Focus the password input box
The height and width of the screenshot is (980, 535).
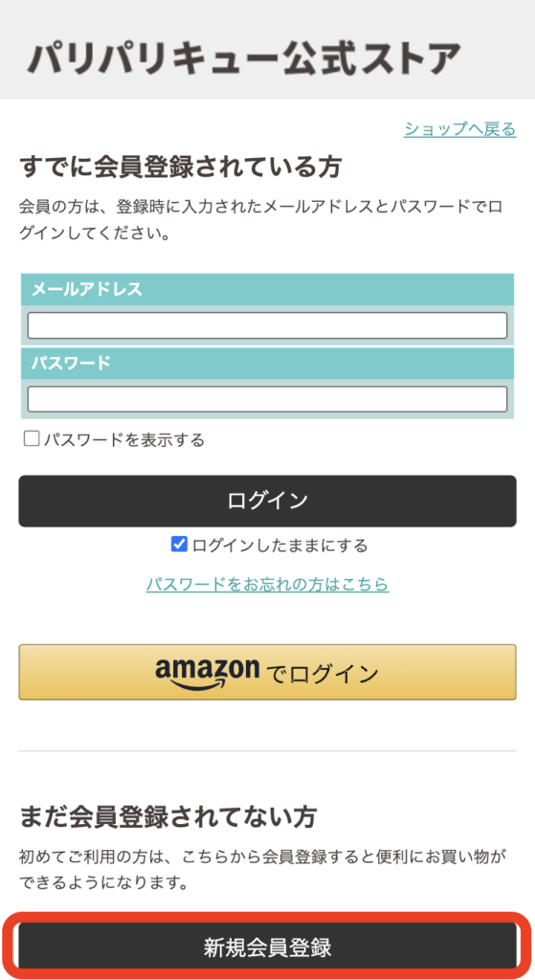[268, 399]
